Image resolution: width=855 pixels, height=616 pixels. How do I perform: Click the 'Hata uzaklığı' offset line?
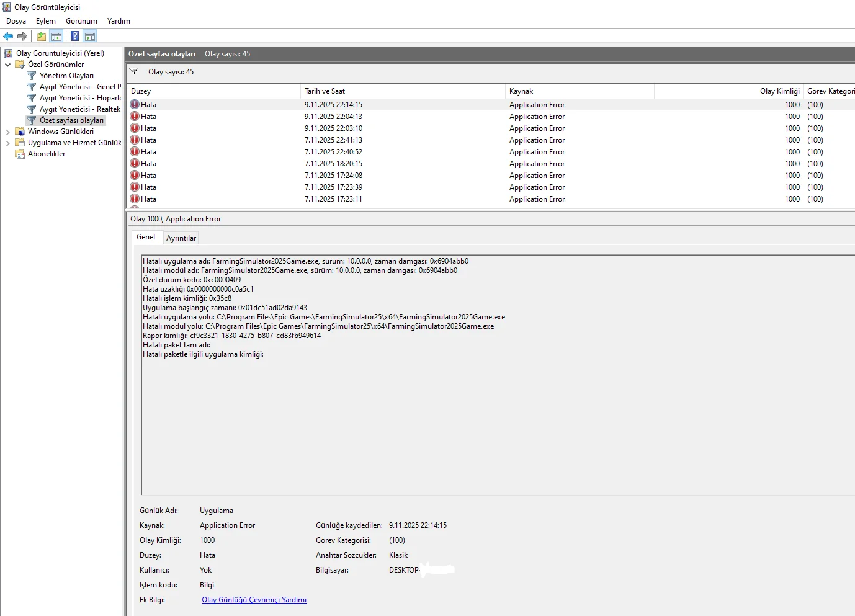(198, 289)
